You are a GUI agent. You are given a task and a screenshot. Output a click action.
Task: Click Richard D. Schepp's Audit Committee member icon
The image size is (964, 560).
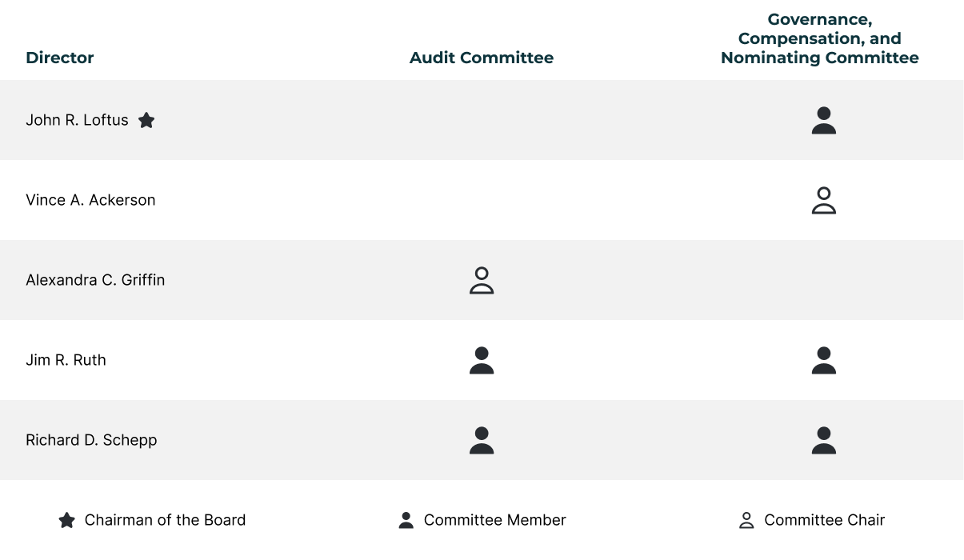[482, 441]
